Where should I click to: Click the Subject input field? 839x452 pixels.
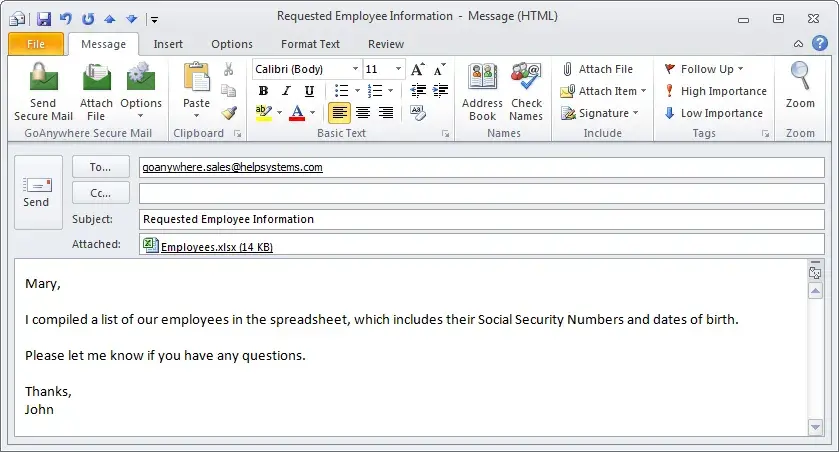click(480, 219)
